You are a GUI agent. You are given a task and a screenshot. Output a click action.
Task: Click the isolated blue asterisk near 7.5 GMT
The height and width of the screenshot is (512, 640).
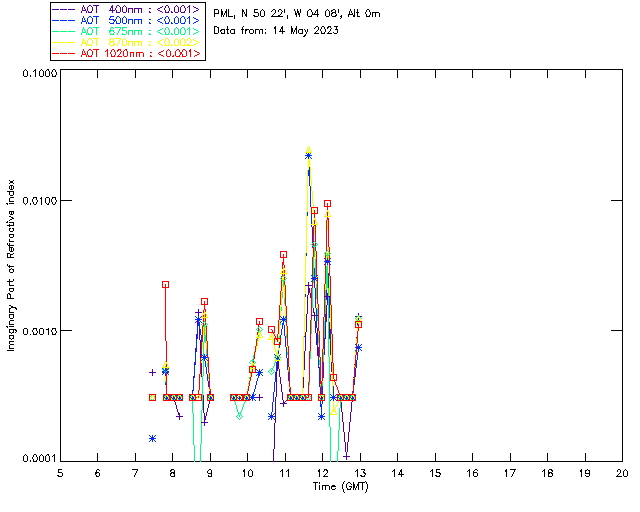(x=152, y=438)
